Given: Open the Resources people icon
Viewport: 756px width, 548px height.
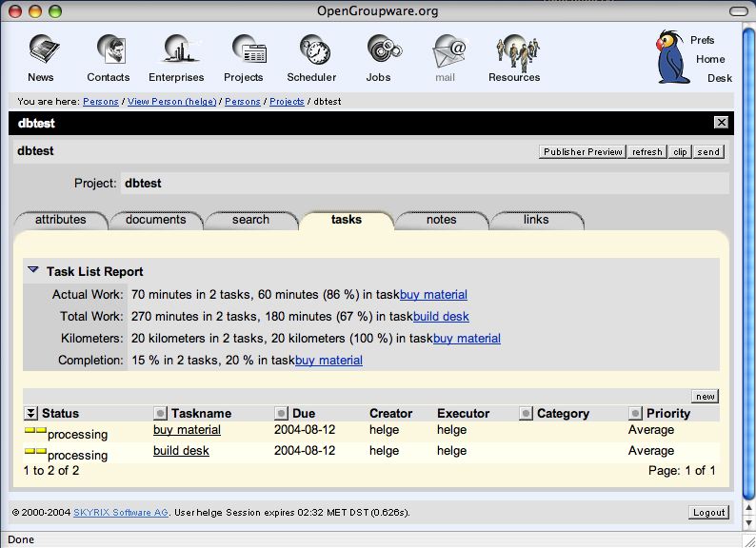Looking at the screenshot, I should 517,52.
